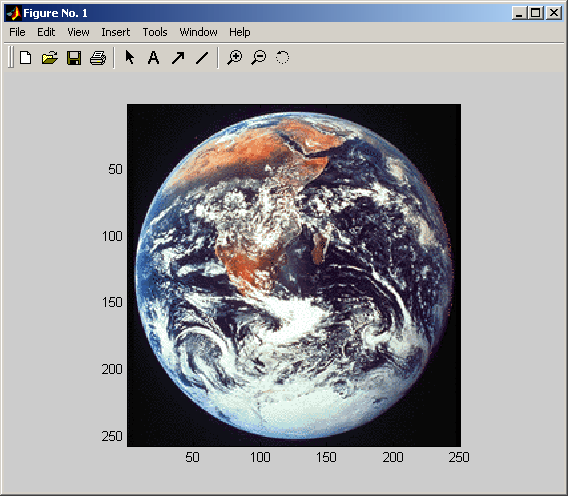568x496 pixels.
Task: Select the Insert Line tool
Action: tap(202, 58)
